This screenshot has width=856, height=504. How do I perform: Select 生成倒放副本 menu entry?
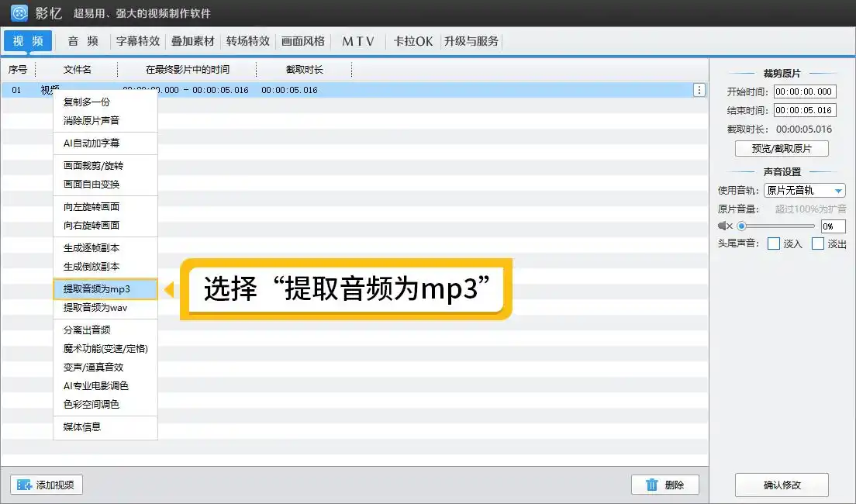click(105, 267)
